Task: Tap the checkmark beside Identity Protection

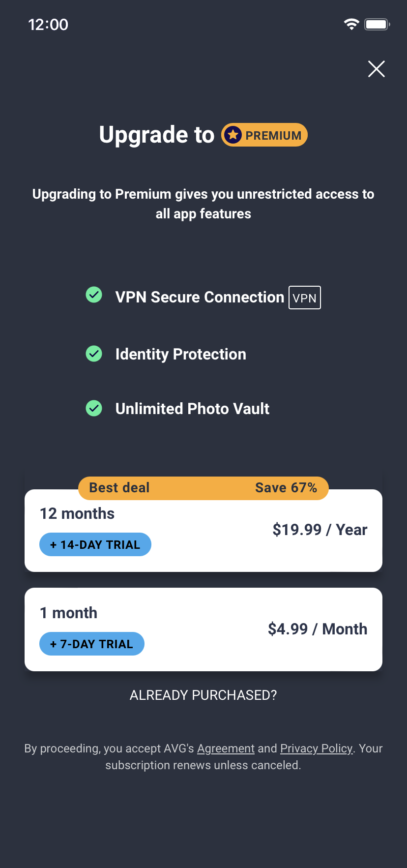Action: [94, 354]
